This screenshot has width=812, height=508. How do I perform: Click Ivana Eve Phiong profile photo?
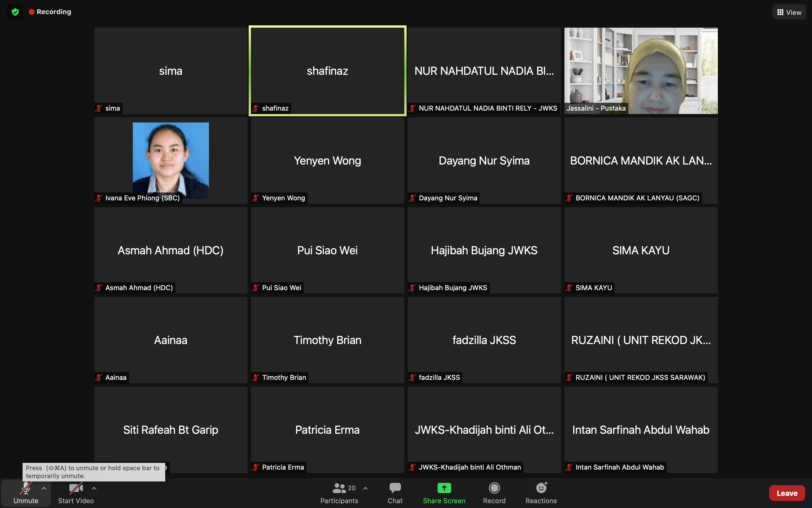(x=171, y=160)
